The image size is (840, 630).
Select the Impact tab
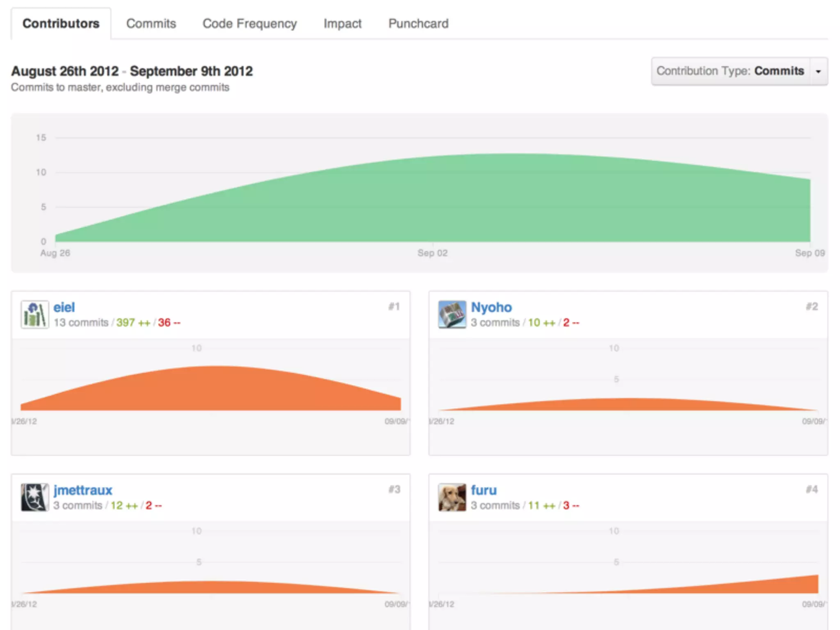click(x=342, y=24)
